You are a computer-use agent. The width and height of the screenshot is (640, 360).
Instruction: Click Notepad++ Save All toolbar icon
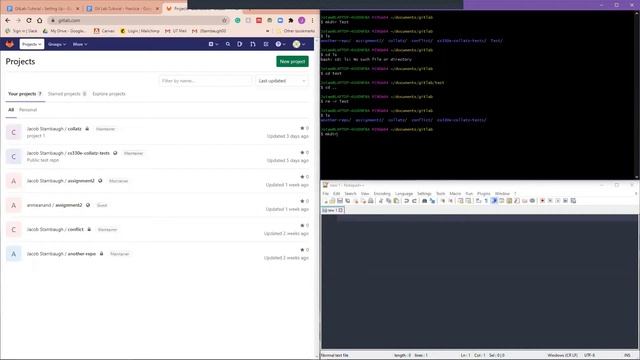coord(347,201)
